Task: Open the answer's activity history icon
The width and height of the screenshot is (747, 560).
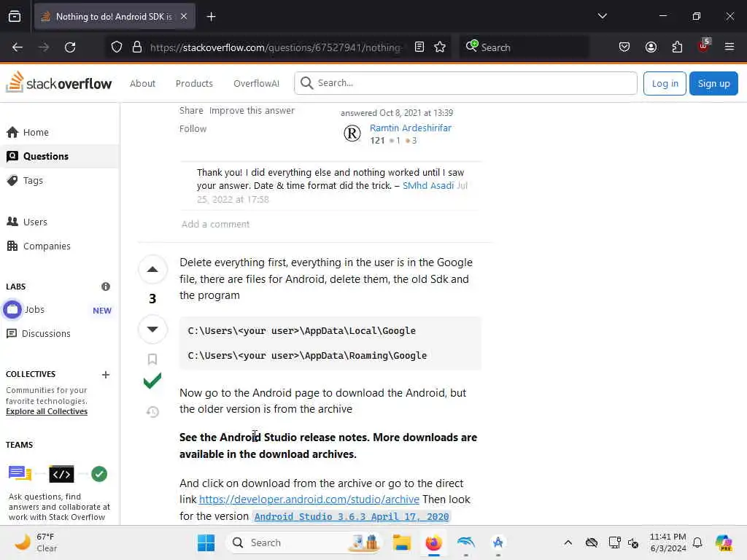Action: [152, 412]
